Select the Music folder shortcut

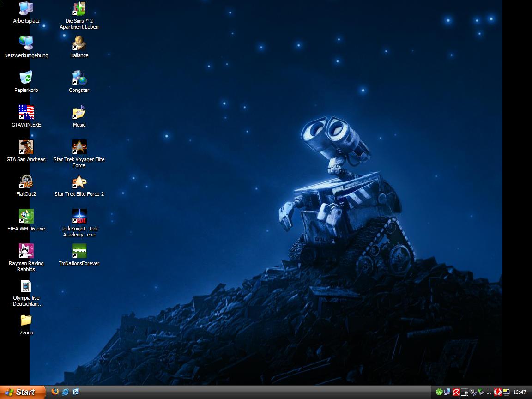coord(79,112)
